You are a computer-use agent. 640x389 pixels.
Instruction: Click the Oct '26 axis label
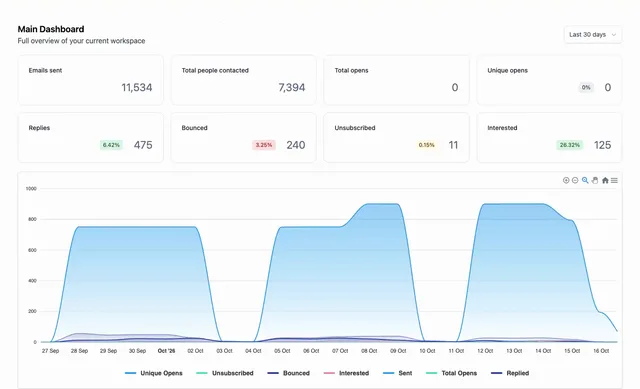coord(166,351)
